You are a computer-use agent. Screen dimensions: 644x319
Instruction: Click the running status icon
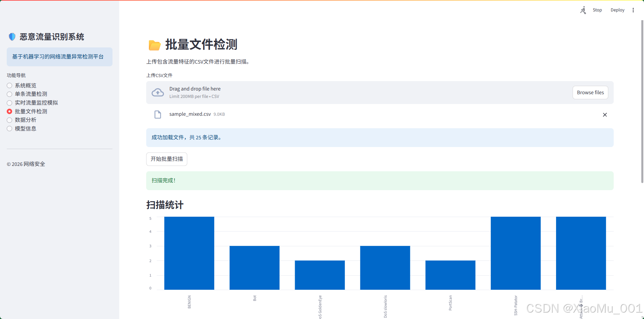tap(583, 10)
